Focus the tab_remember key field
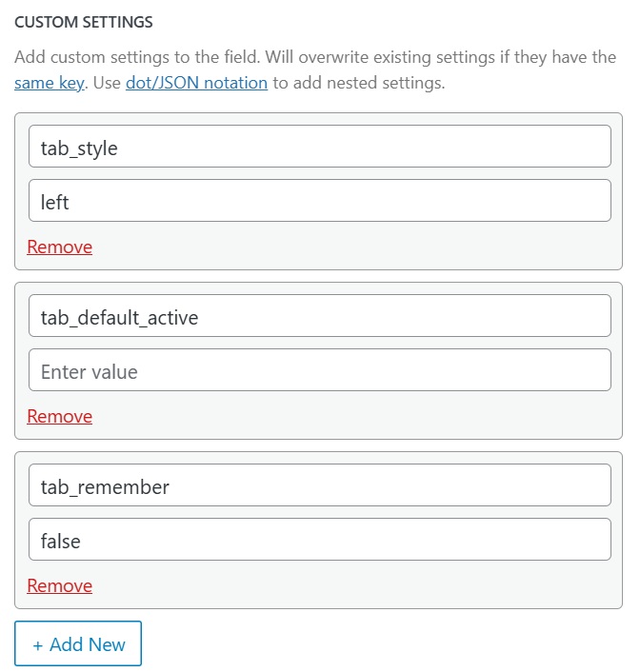Screen dimensions: 640x672 [320, 484]
